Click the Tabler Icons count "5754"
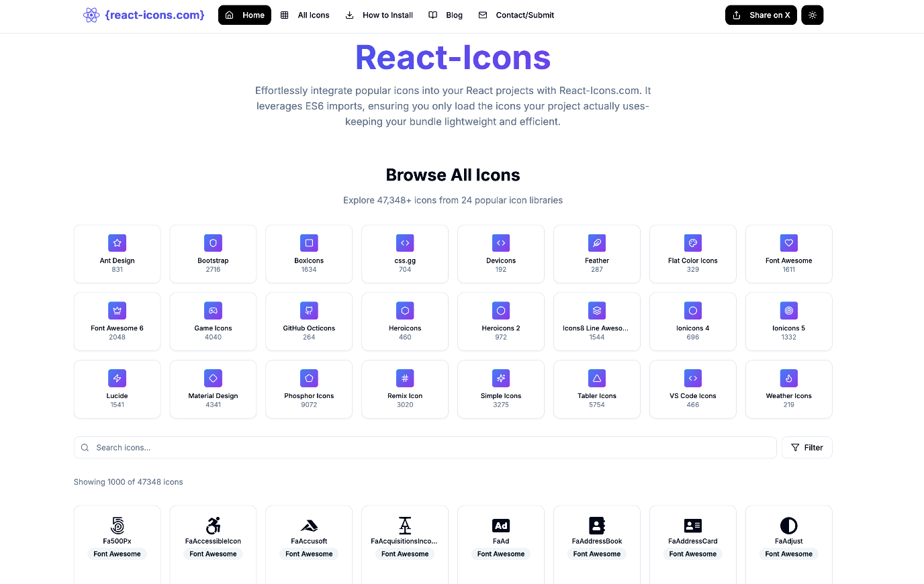Viewport: 924px width, 584px height. click(597, 405)
